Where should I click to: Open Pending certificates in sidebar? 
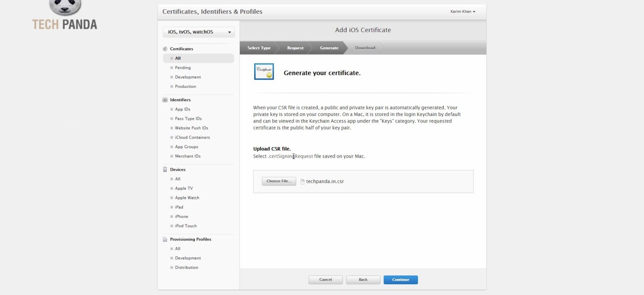tap(182, 68)
